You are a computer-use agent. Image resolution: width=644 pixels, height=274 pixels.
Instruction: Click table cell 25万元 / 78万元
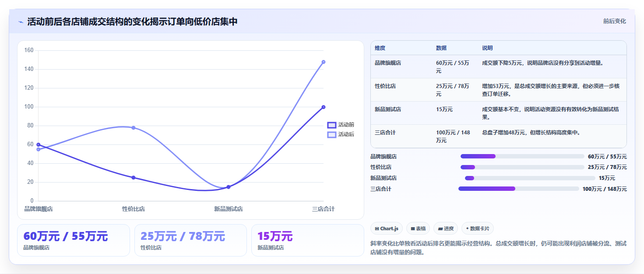[x=453, y=90]
